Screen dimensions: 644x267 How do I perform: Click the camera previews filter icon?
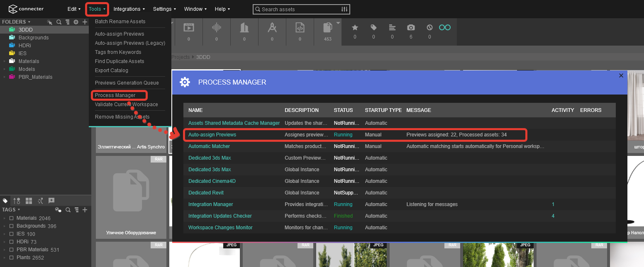[x=411, y=27]
